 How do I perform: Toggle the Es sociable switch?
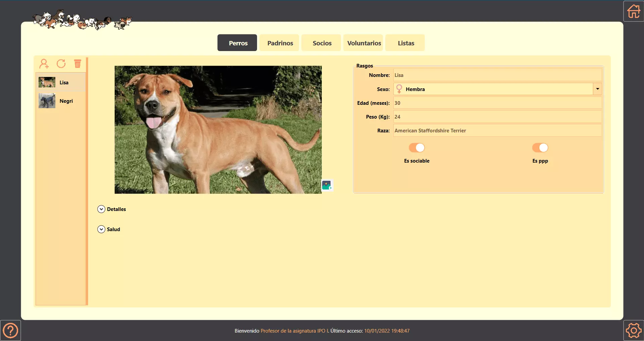416,148
